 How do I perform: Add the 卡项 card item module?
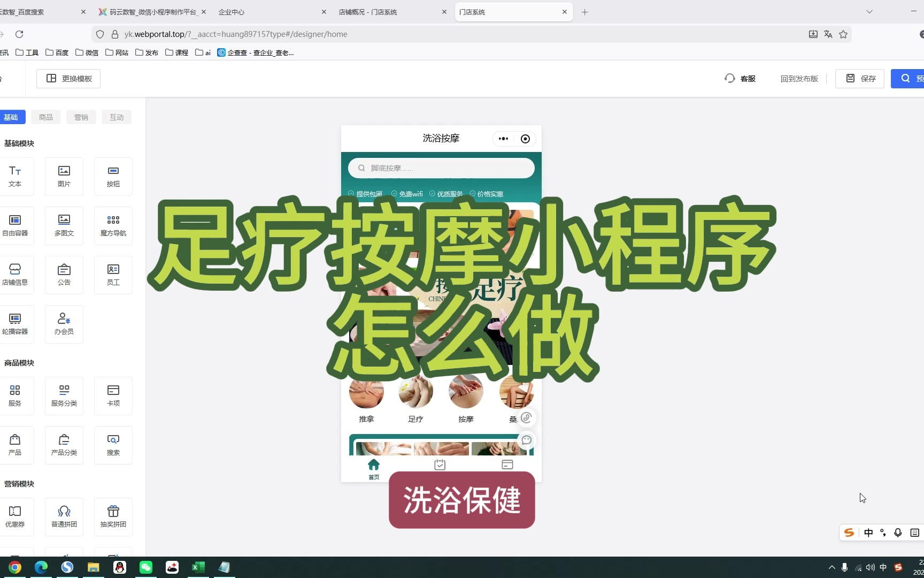coord(113,396)
